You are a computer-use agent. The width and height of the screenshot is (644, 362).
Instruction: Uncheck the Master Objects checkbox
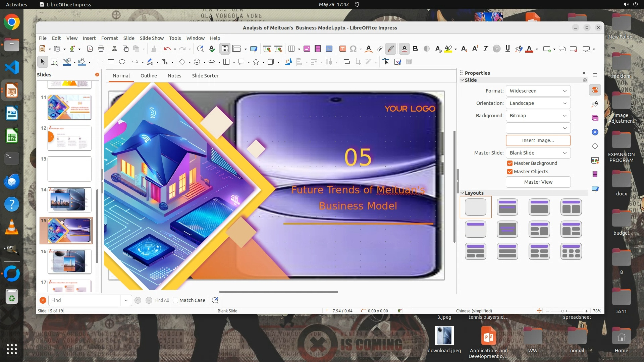click(510, 172)
